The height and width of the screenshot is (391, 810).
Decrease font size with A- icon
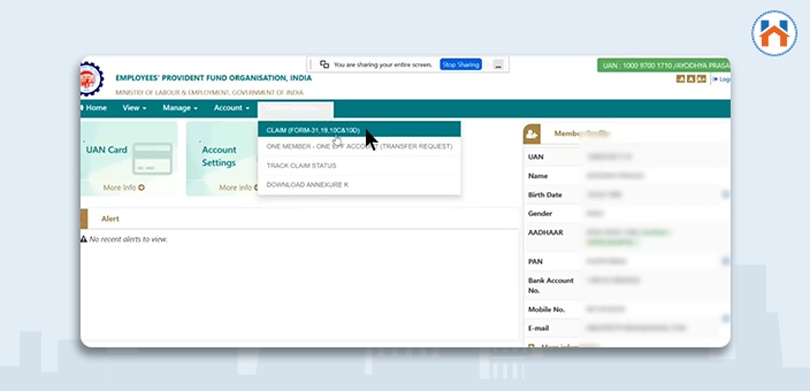click(680, 79)
